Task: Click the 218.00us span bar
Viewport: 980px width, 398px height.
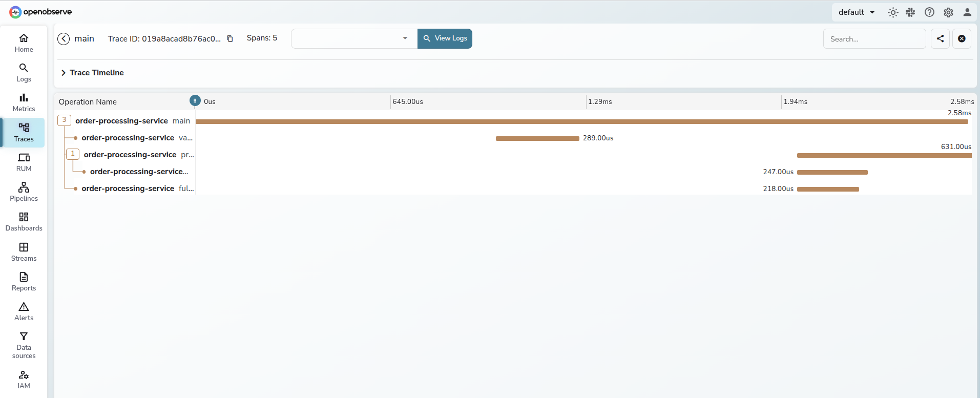Action: point(828,190)
